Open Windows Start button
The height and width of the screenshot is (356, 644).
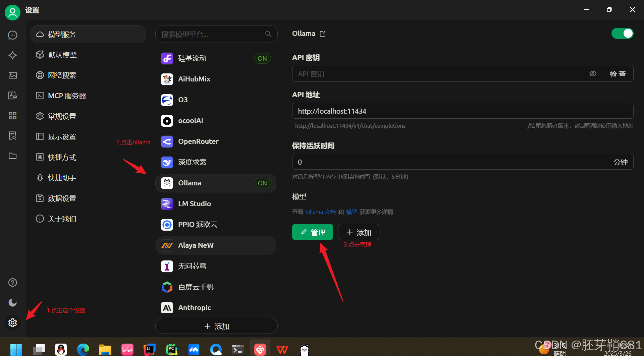point(16,349)
